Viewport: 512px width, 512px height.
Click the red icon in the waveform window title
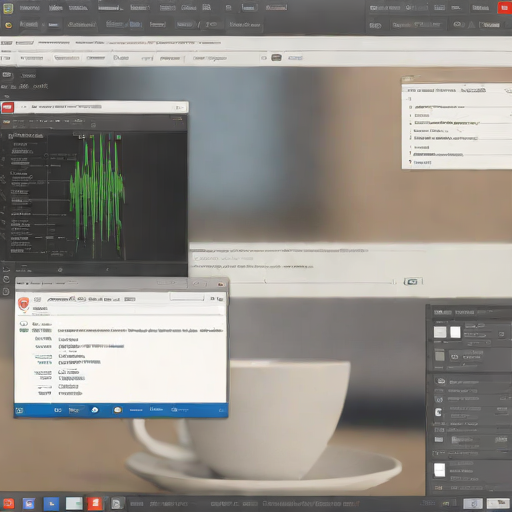(x=8, y=107)
